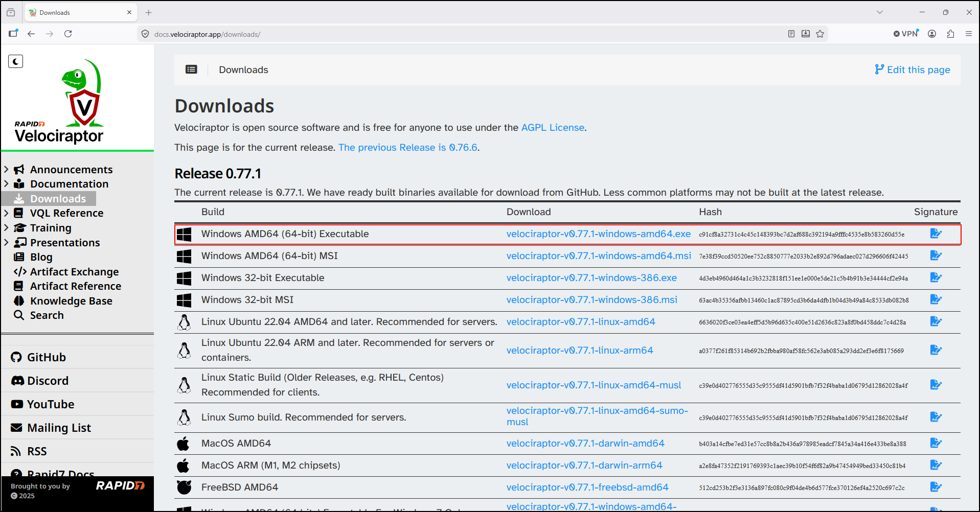Click the Velociraptor logo
The height and width of the screenshot is (512, 980).
coord(59,101)
